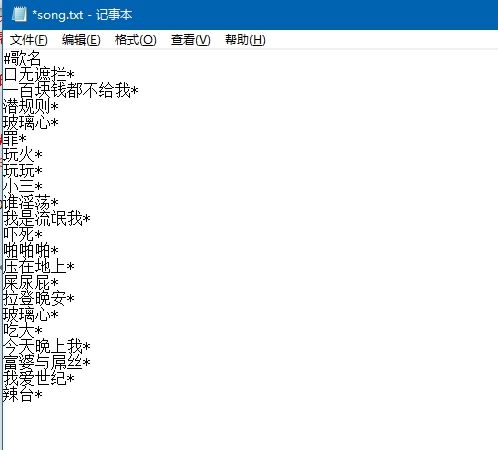Click at end of 一百块钱都不给我* line
The height and width of the screenshot is (450, 498).
click(138, 91)
